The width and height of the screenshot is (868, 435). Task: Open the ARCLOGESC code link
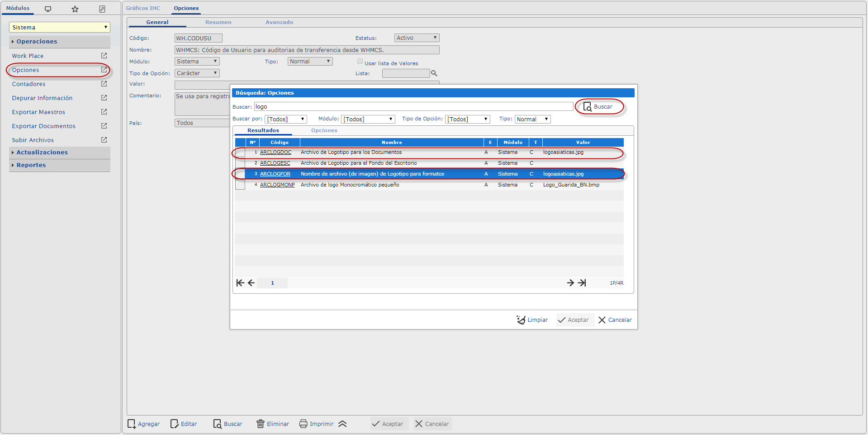coord(275,163)
